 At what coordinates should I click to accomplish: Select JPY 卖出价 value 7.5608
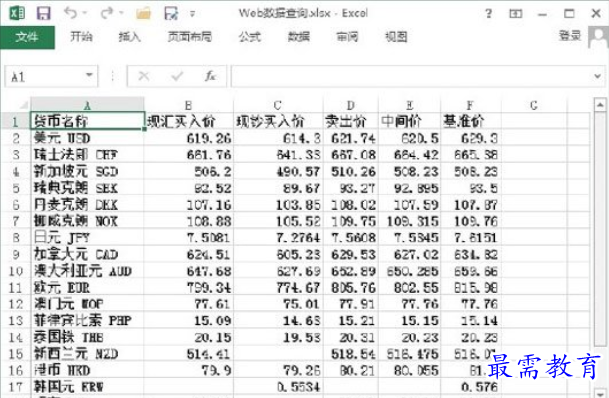pos(351,237)
